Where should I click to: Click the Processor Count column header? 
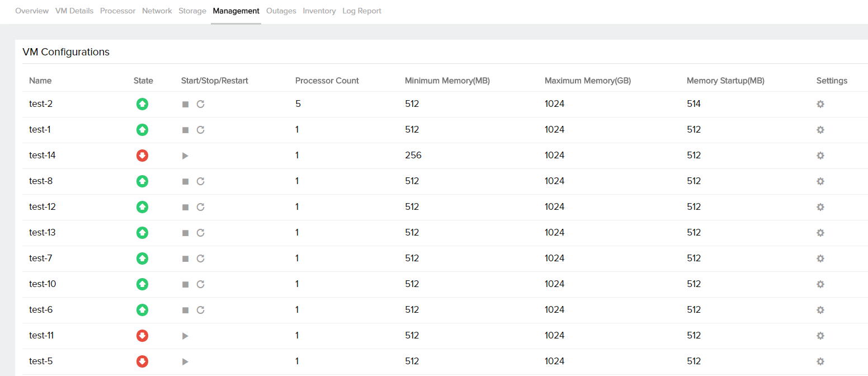pyautogui.click(x=327, y=81)
